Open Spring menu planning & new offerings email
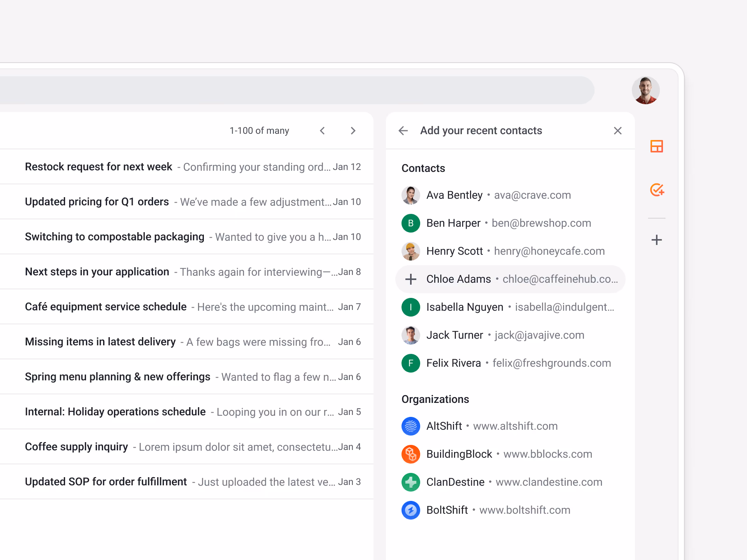This screenshot has width=747, height=560. pyautogui.click(x=187, y=377)
